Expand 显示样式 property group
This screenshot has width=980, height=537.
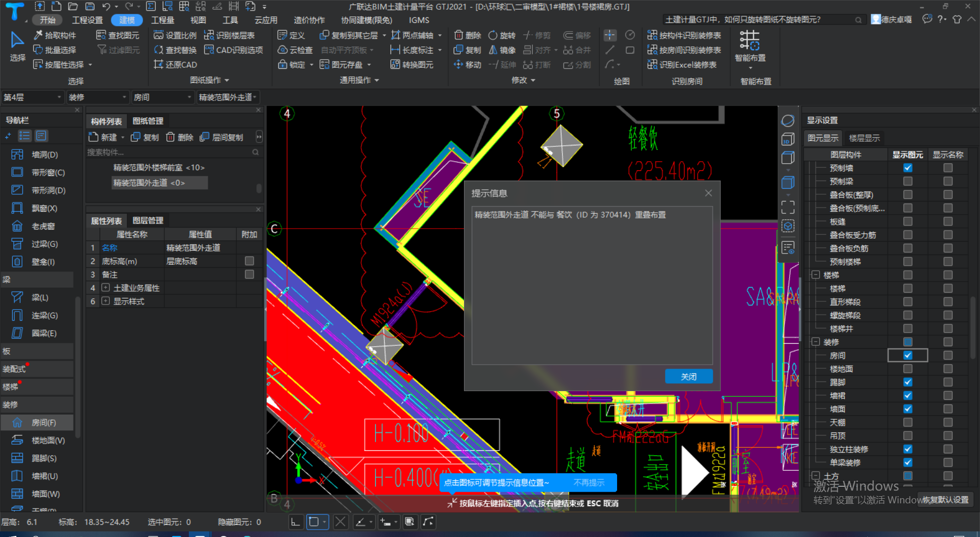point(106,301)
